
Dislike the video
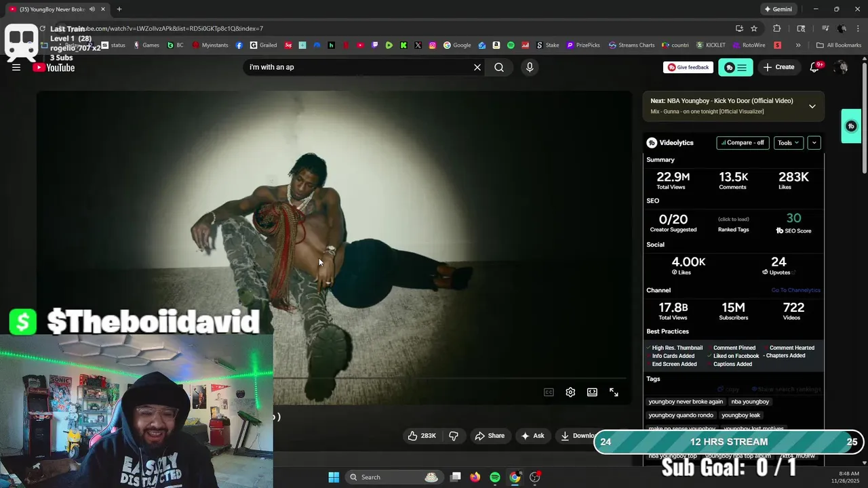(x=454, y=436)
